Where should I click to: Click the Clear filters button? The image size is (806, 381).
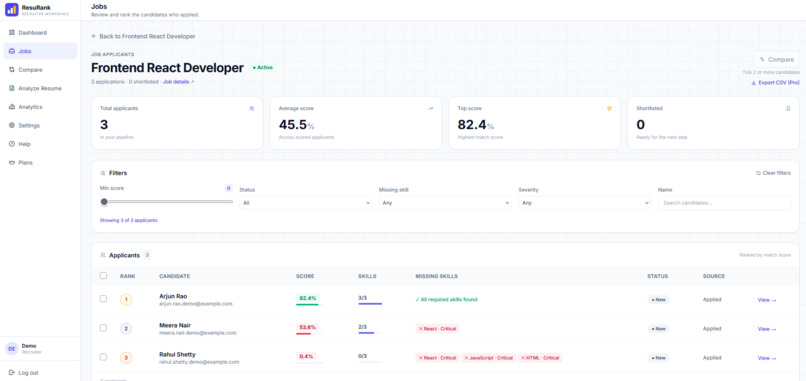point(774,173)
